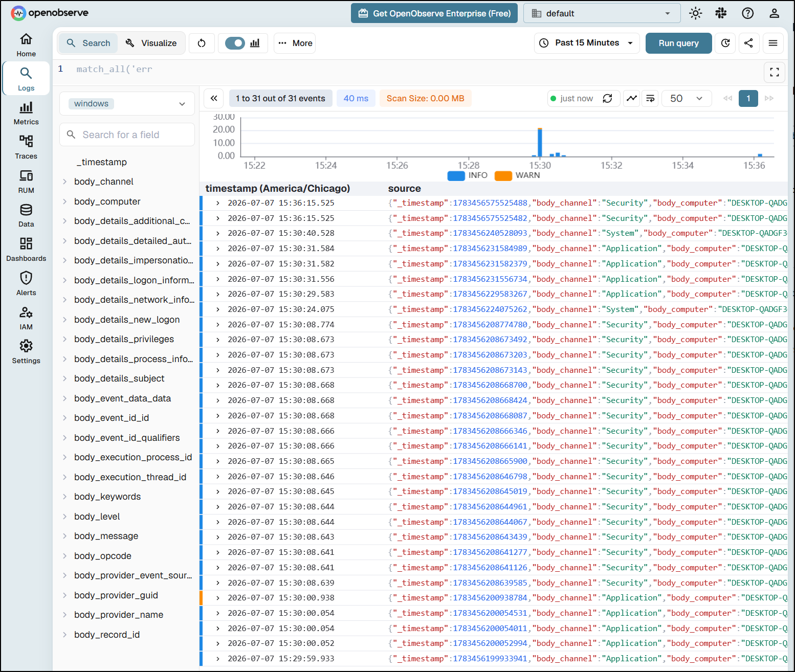Go to previous page with back arrows
This screenshot has height=672, width=795.
[727, 98]
